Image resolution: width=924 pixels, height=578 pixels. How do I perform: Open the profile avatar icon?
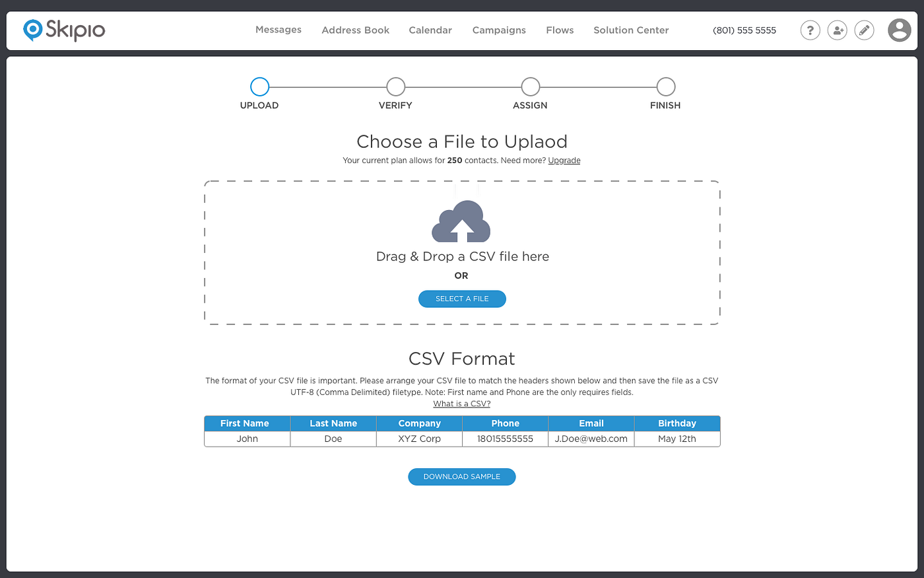(899, 30)
